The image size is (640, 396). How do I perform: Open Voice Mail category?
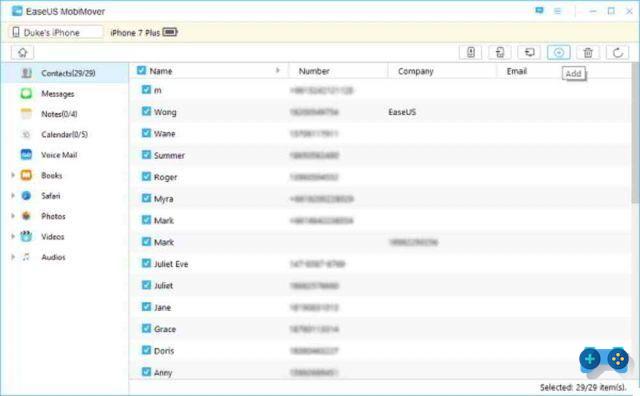[59, 155]
